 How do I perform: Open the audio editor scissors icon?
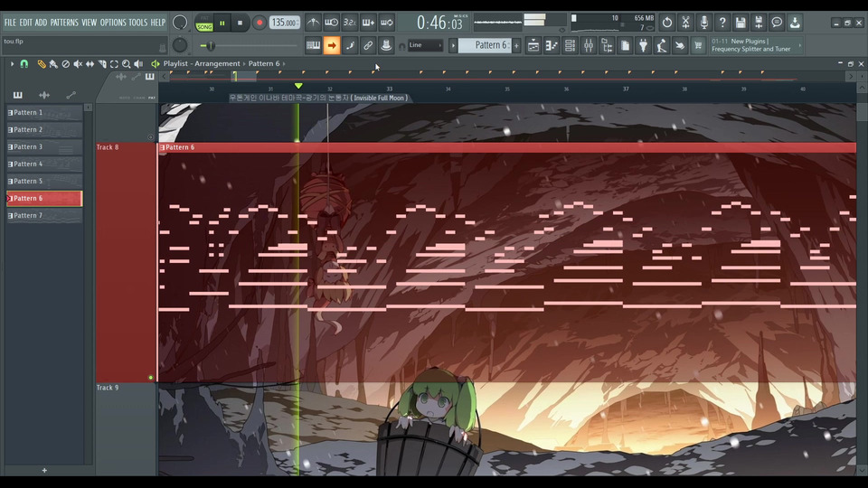click(x=685, y=23)
